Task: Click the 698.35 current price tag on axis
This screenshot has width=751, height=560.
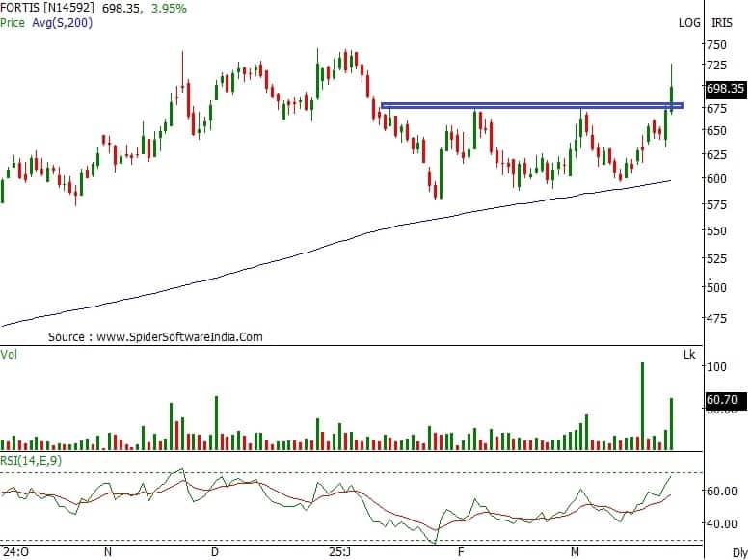Action: pyautogui.click(x=726, y=88)
